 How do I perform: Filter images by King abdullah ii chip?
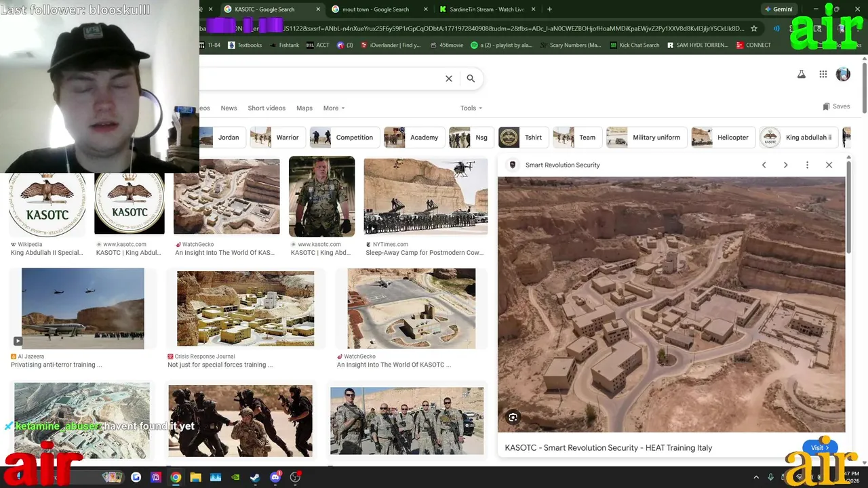tap(798, 138)
